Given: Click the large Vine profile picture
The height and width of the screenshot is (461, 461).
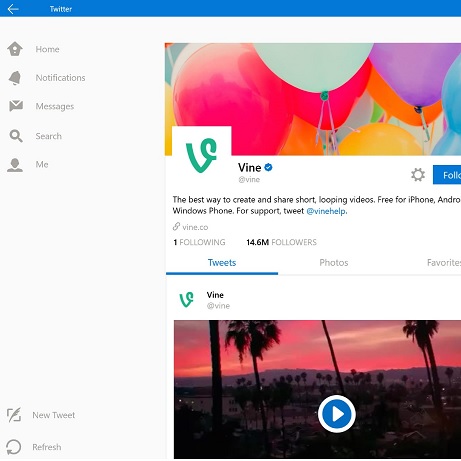Looking at the screenshot, I should click(x=201, y=155).
